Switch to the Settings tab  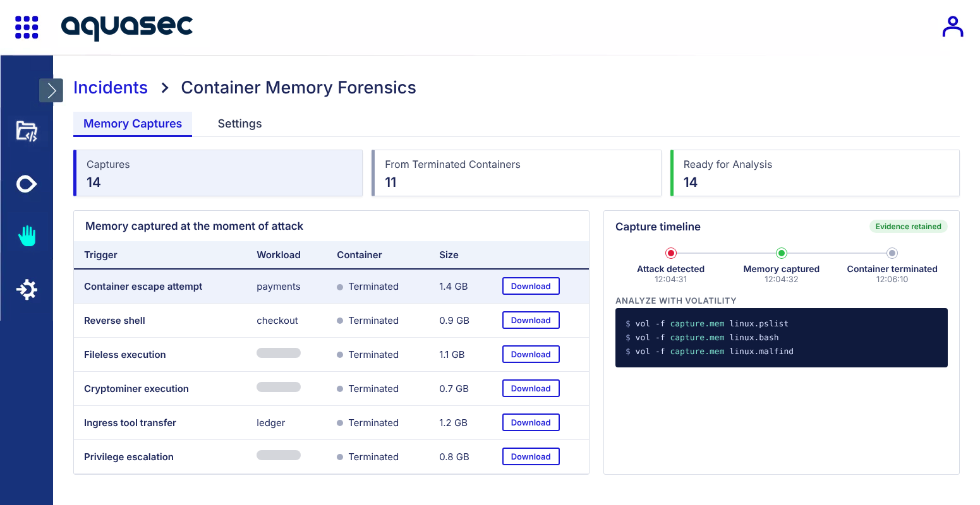click(239, 124)
